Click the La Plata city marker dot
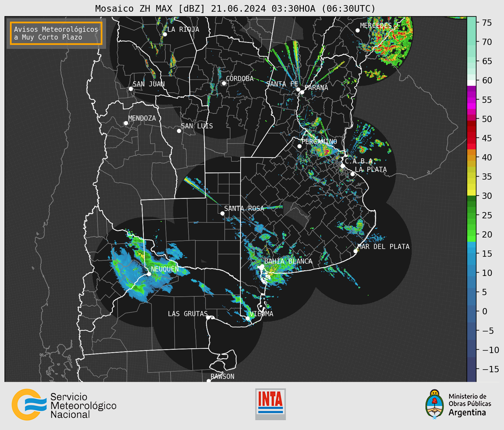This screenshot has width=504, height=430. pyautogui.click(x=353, y=174)
